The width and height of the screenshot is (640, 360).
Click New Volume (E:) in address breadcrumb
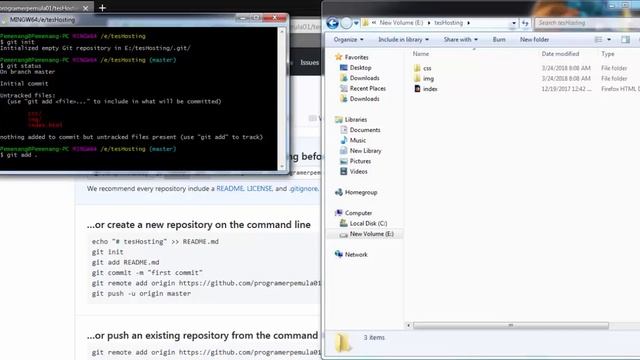click(401, 23)
